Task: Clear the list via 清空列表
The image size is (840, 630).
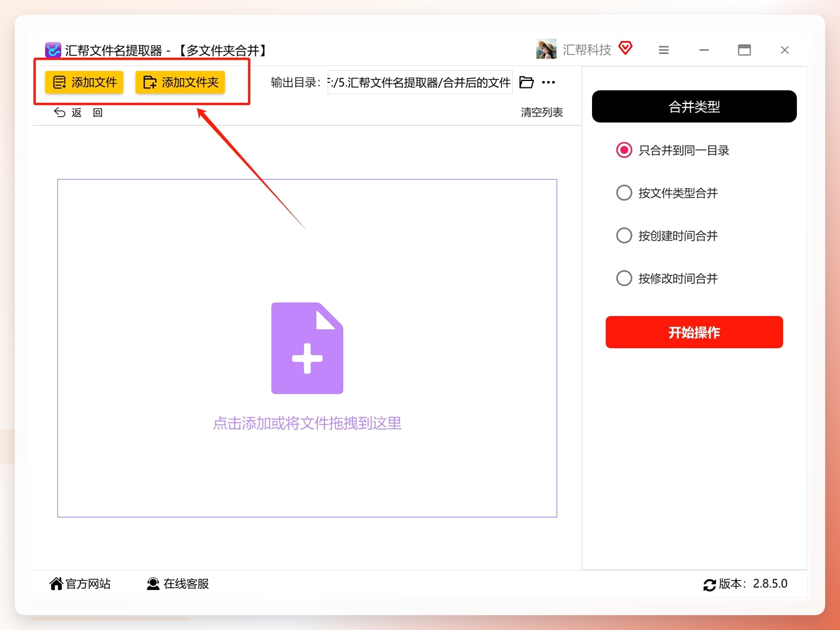Action: [542, 112]
